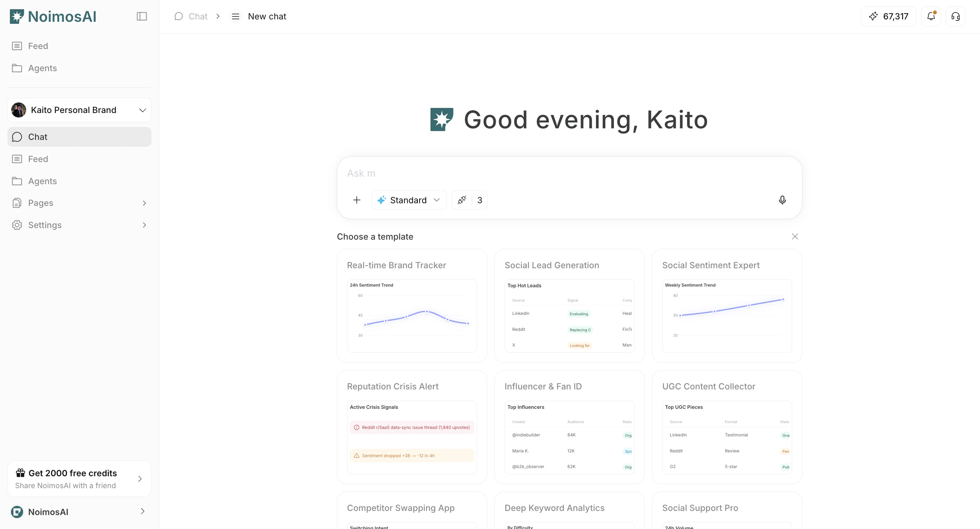Click the breadcrumb separator chevron
This screenshot has width=980, height=529.
coord(218,16)
